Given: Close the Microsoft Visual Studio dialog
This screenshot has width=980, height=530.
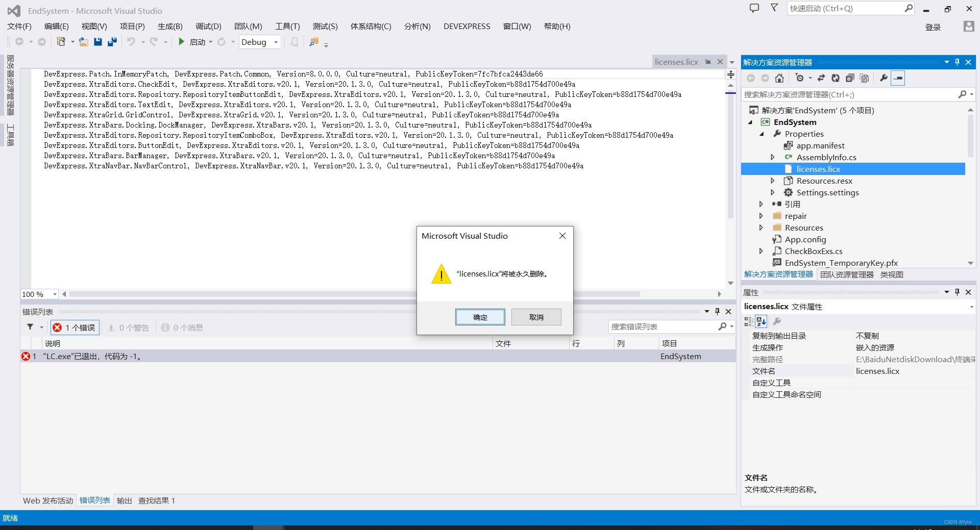Looking at the screenshot, I should tap(562, 236).
